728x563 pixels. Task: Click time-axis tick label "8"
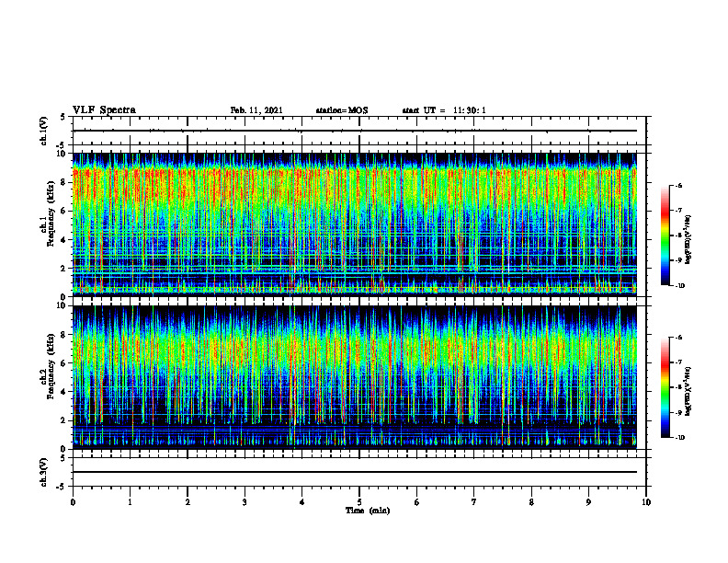coord(531,502)
